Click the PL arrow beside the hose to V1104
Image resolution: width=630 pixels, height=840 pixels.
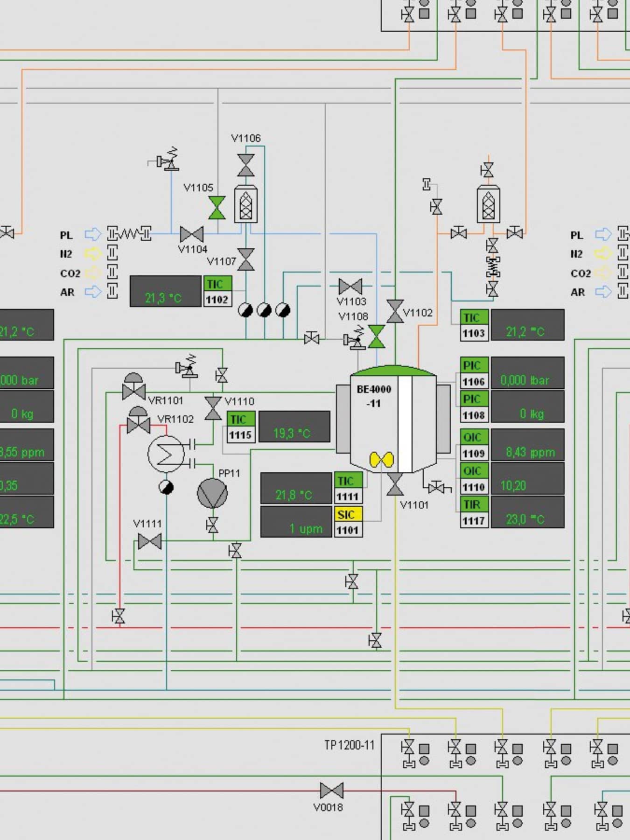[x=93, y=234]
